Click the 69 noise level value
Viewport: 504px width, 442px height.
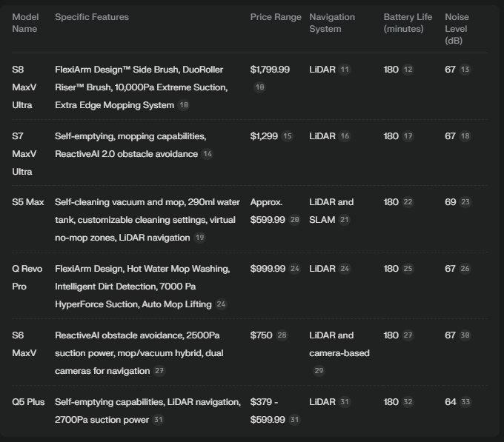[x=451, y=202]
